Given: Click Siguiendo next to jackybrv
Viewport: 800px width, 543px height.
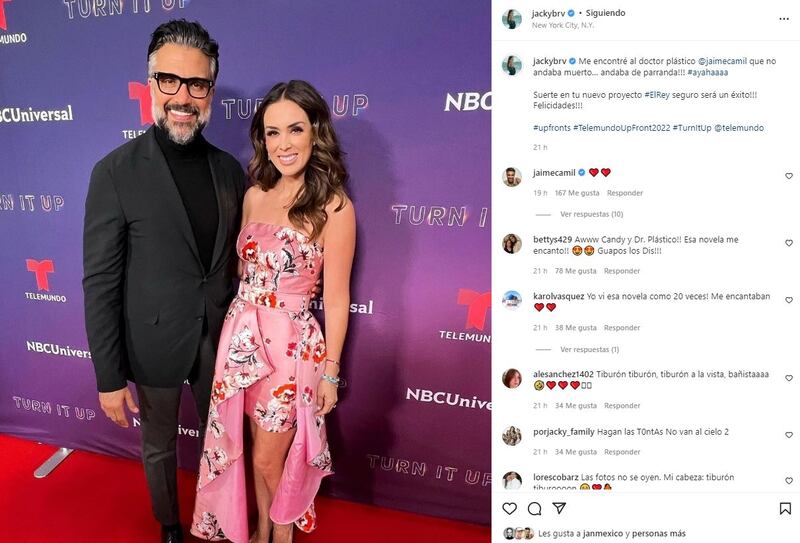Looking at the screenshot, I should click(605, 13).
